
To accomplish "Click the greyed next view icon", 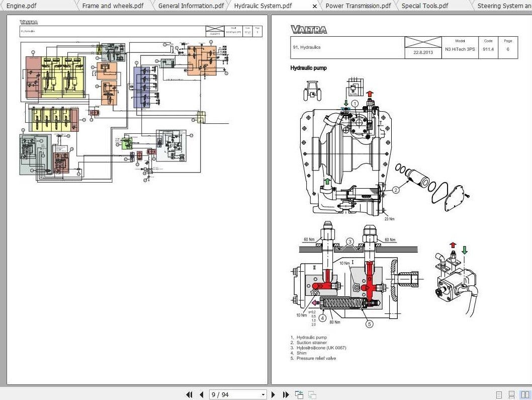I will 312,394.
